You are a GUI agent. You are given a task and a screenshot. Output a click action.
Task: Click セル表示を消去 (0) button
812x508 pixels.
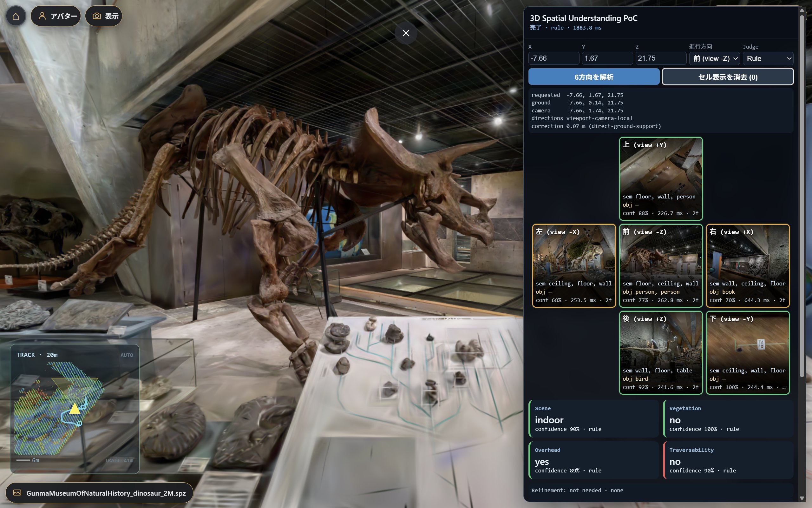(728, 77)
